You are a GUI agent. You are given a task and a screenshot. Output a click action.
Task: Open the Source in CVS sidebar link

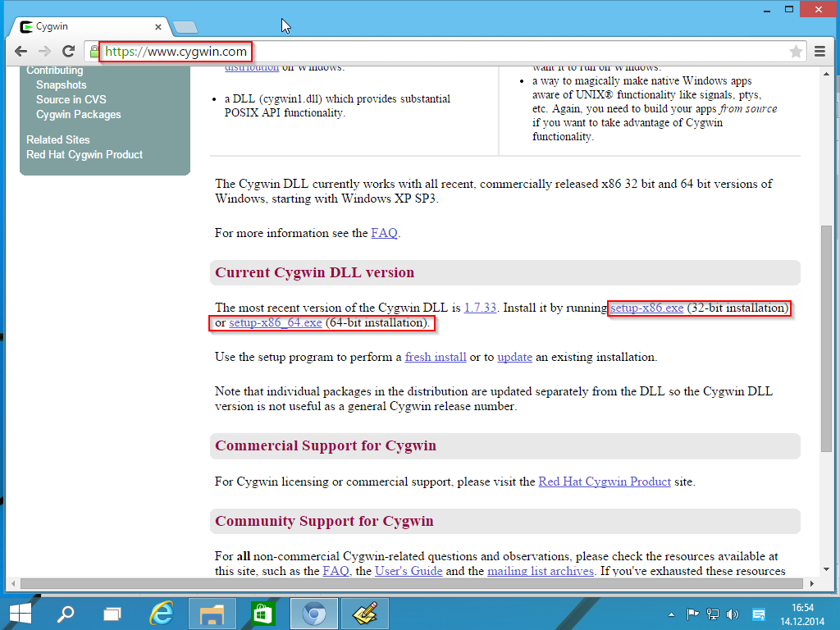(71, 99)
